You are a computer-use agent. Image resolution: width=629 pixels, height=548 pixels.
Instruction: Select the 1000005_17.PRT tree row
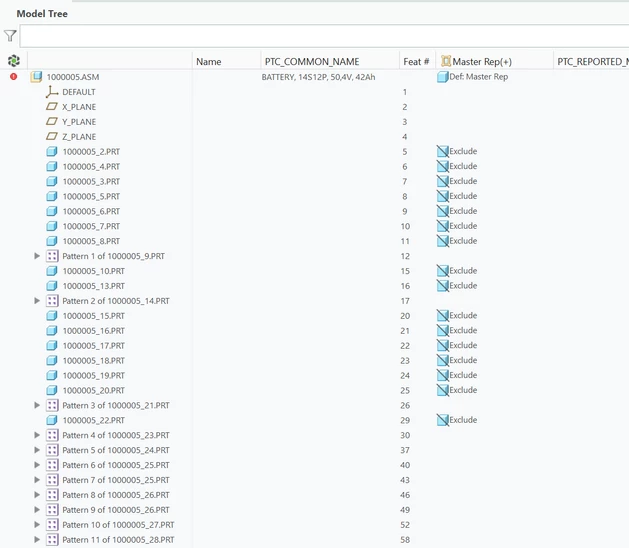point(93,345)
